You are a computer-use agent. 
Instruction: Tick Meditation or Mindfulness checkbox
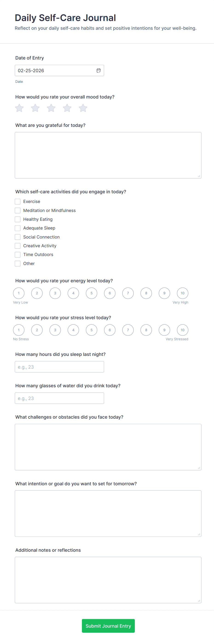17,211
